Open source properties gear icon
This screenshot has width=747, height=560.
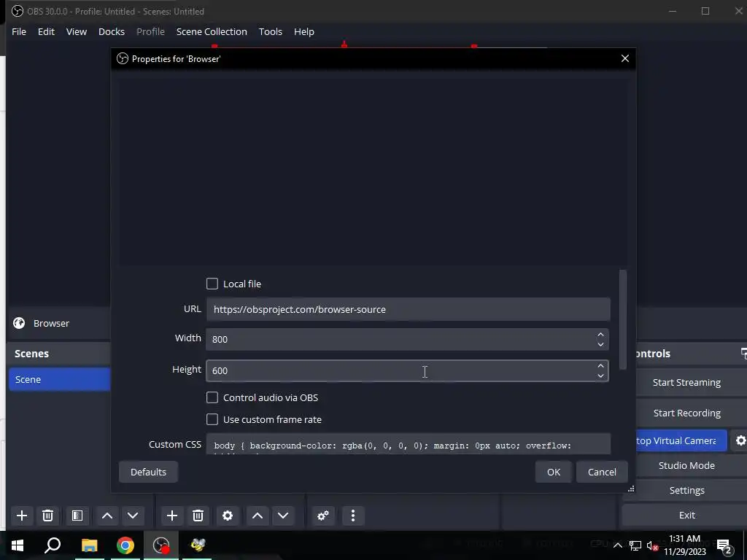[x=228, y=516]
